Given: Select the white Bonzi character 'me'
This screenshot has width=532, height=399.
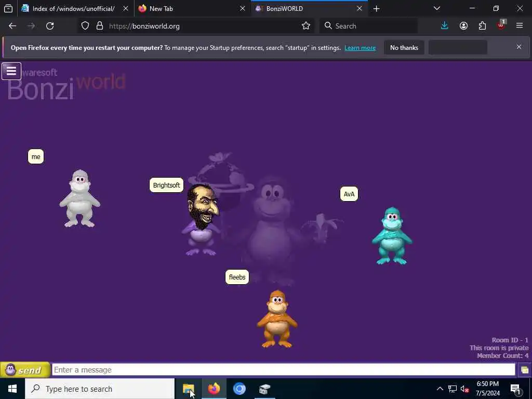Looking at the screenshot, I should (x=79, y=199).
